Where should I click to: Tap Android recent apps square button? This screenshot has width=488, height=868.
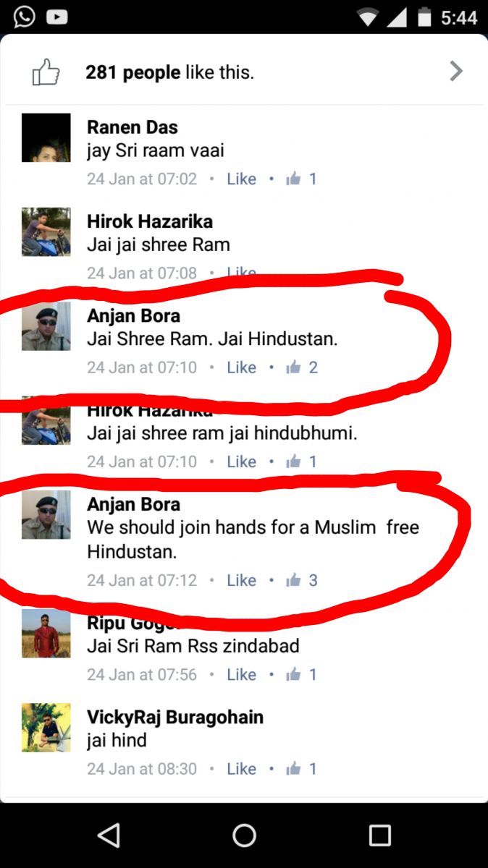click(379, 835)
